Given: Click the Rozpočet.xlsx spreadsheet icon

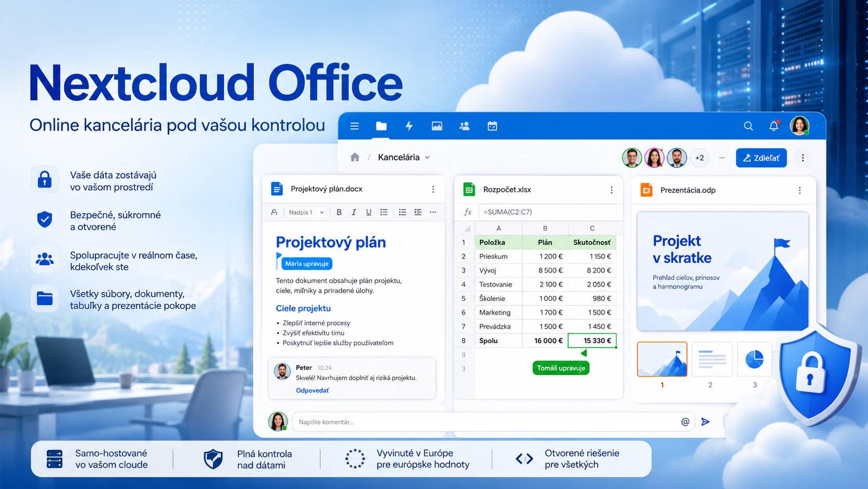Looking at the screenshot, I should (469, 190).
